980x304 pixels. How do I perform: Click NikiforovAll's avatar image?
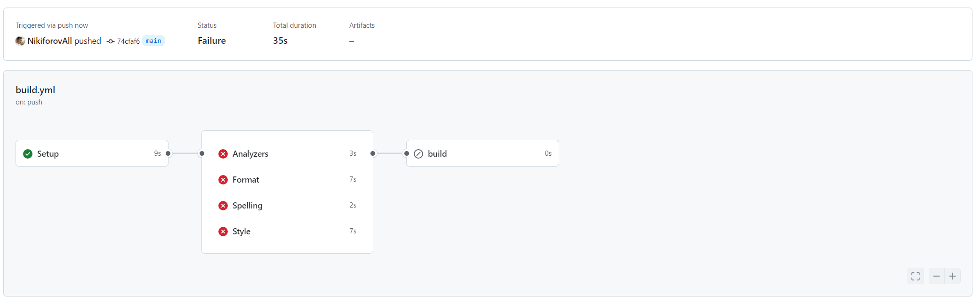pos(20,41)
